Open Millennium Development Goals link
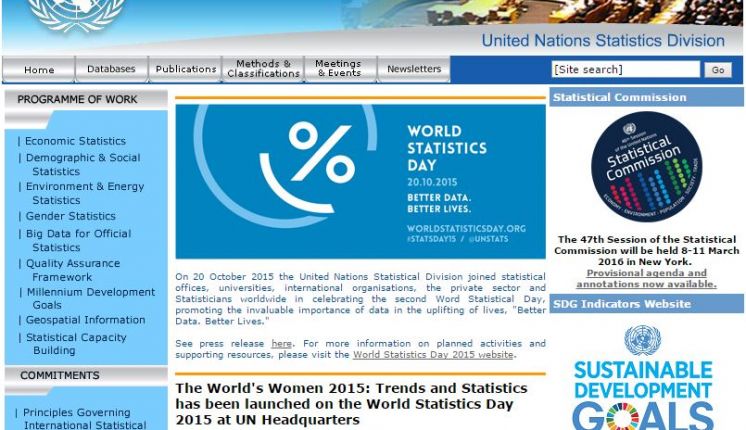Viewport: 746px width, 430px height. click(x=90, y=298)
